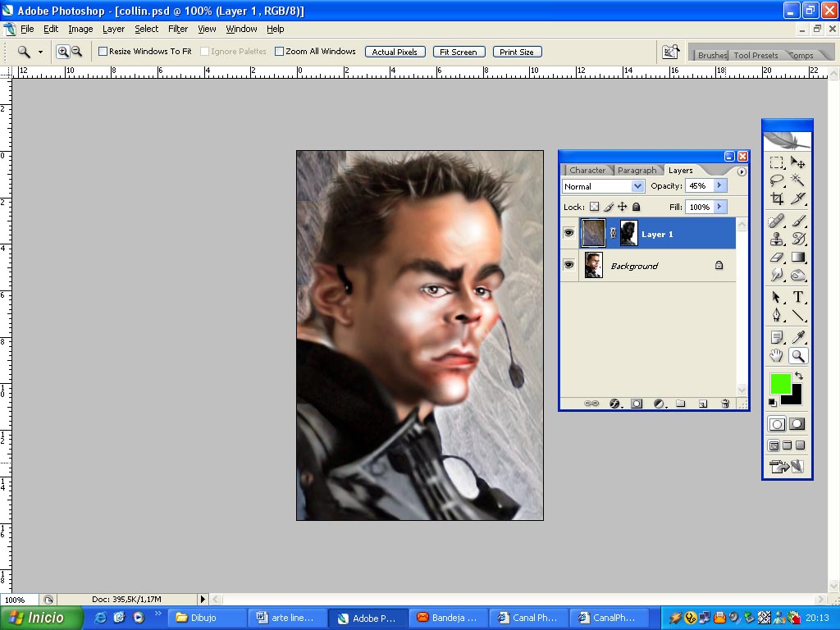Click the zoom in magnifier option
The image size is (840, 630).
point(63,52)
